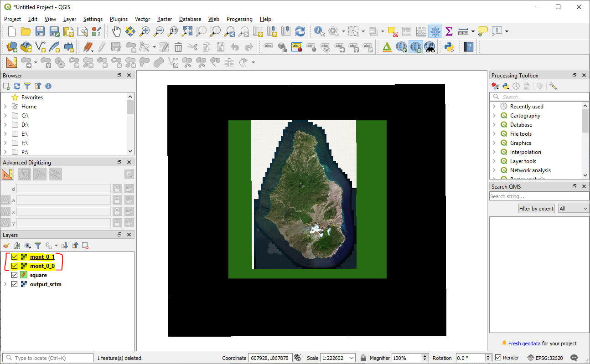Open layer styling panel paintbrush icon
590x364 pixels.
(x=6, y=246)
